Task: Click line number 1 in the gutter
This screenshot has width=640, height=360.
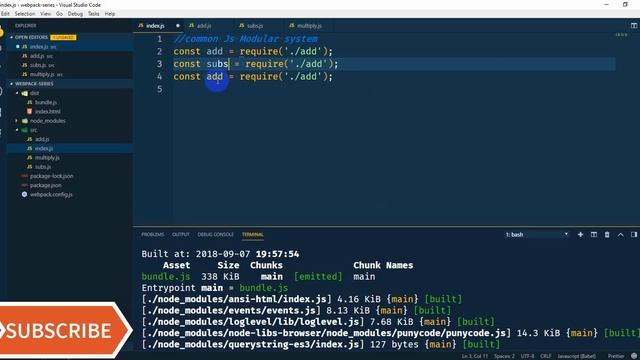Action: click(159, 39)
